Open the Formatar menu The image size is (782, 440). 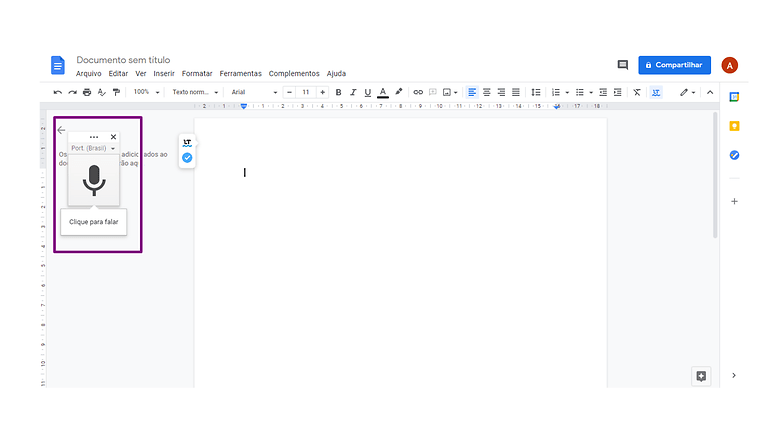tap(197, 73)
